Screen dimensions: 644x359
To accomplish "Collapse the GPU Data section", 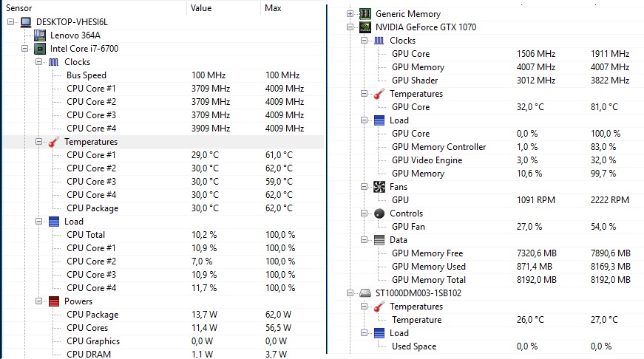I will [364, 240].
